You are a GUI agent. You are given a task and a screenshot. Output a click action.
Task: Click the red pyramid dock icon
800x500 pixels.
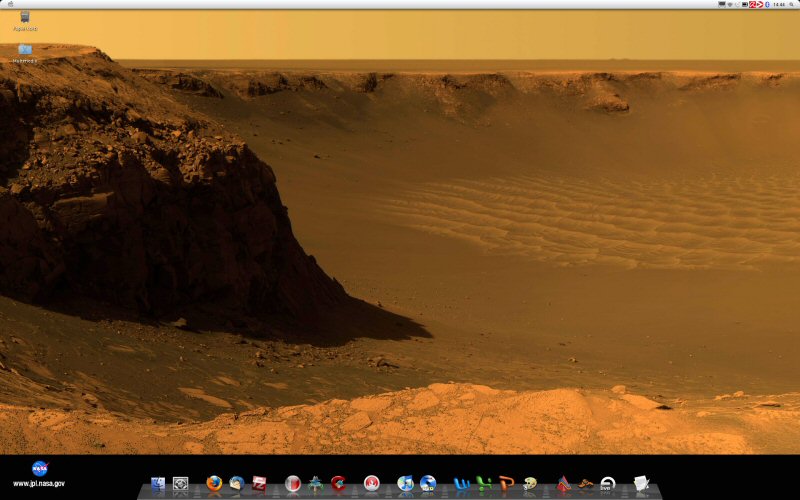pyautogui.click(x=564, y=484)
